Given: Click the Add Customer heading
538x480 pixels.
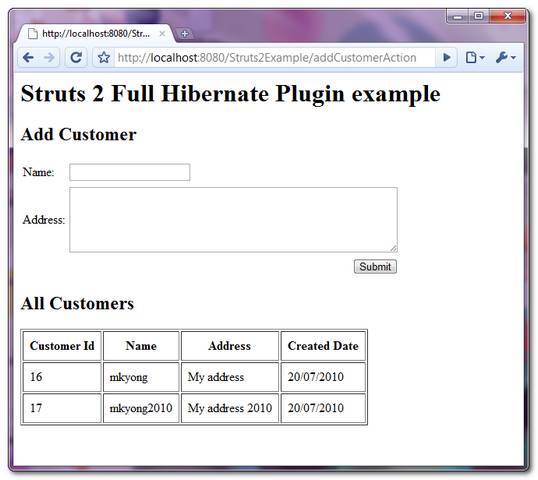Looking at the screenshot, I should pyautogui.click(x=79, y=134).
